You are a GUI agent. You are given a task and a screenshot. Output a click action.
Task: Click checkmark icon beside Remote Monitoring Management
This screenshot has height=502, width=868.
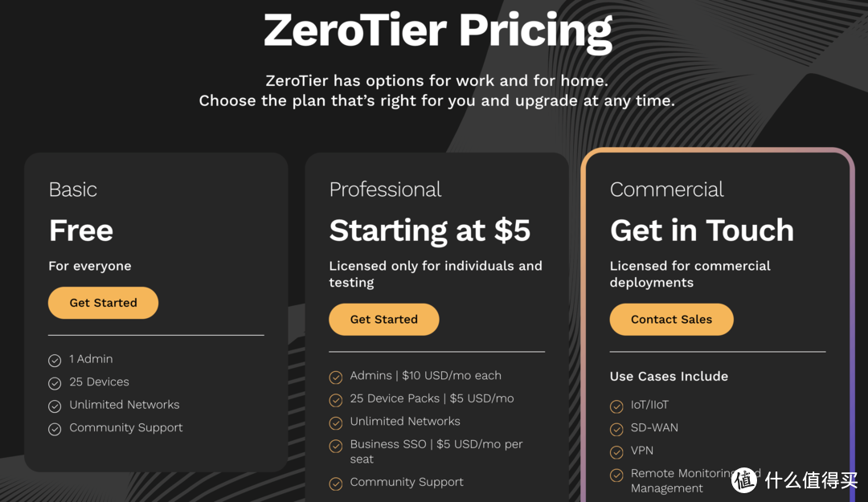tap(616, 475)
